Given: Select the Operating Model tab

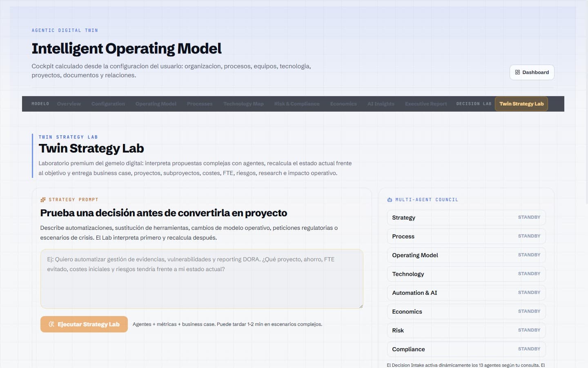Looking at the screenshot, I should (x=156, y=104).
